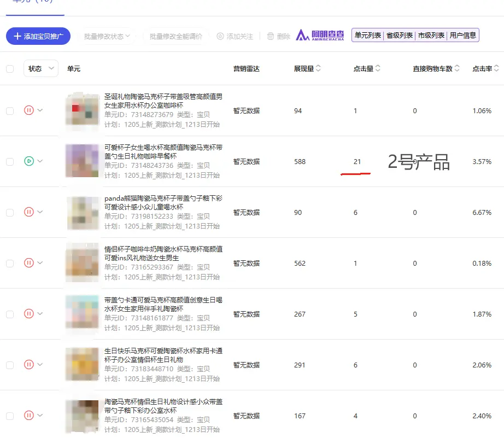Check the checkbox for the first product row
Viewport: 504px width, 438px height.
9,110
